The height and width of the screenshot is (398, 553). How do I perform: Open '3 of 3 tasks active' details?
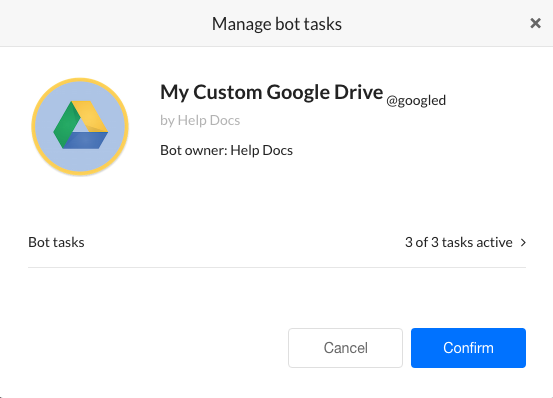(458, 243)
